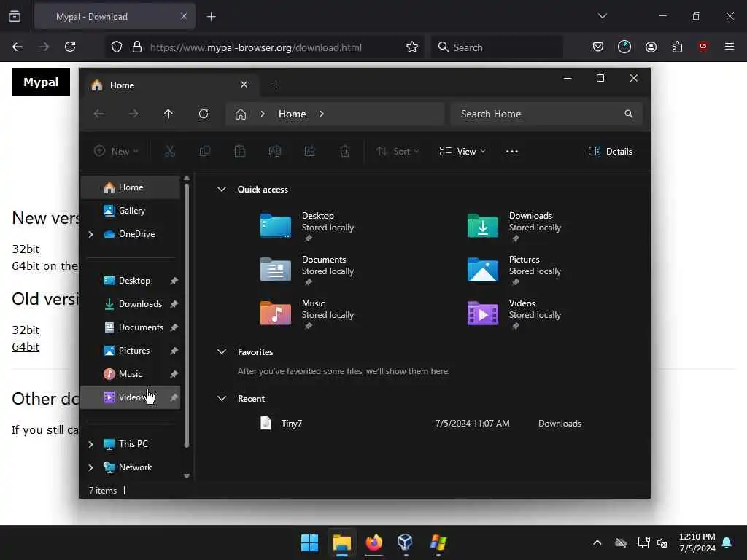Click Explorer back arrow

[x=98, y=114]
